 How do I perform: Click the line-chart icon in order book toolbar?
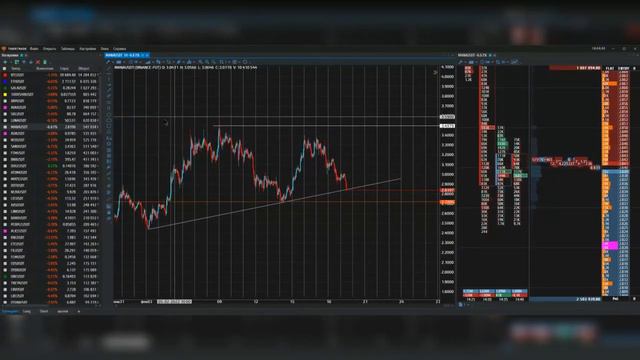515,62
